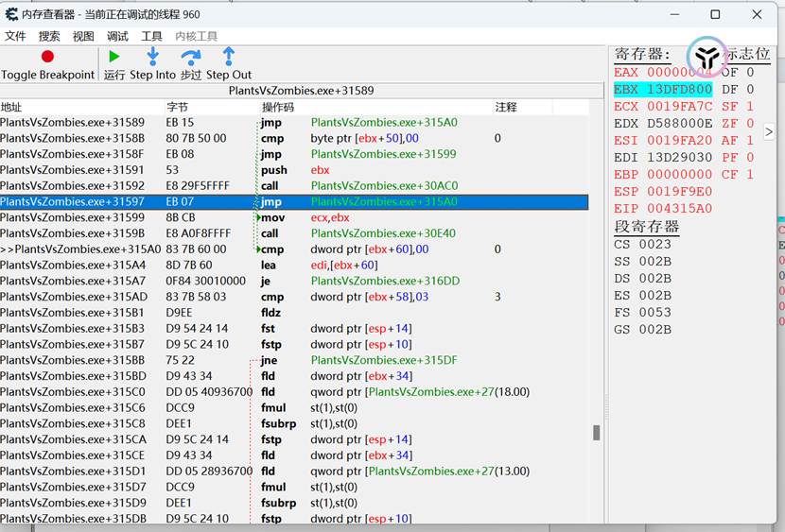Select the GS 002B segment register
785x532 pixels.
pos(642,329)
